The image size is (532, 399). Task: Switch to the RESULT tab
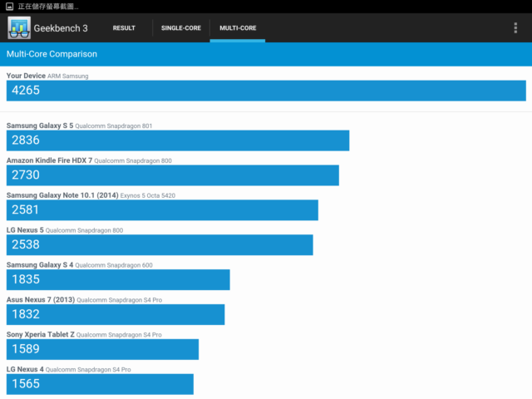(x=124, y=27)
